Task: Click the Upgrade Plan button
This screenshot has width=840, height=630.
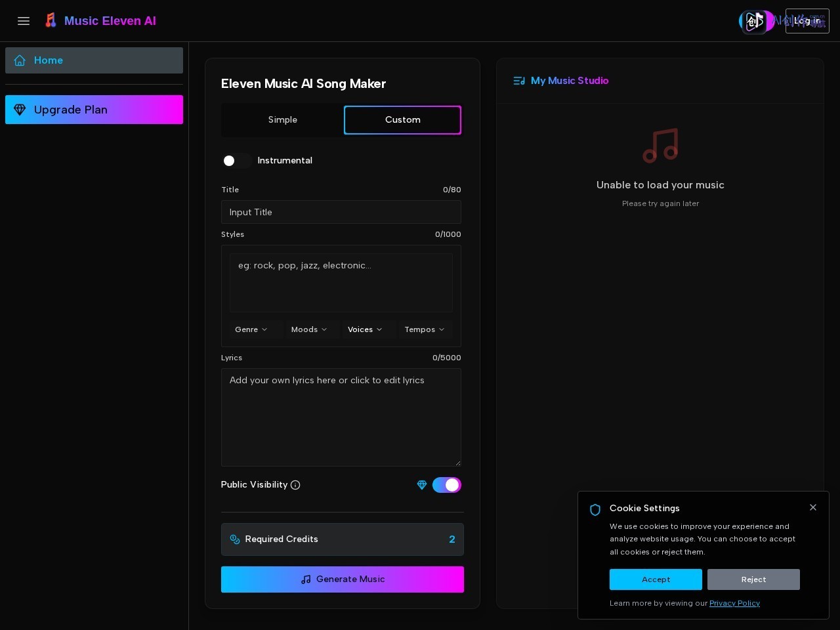Action: coord(94,110)
